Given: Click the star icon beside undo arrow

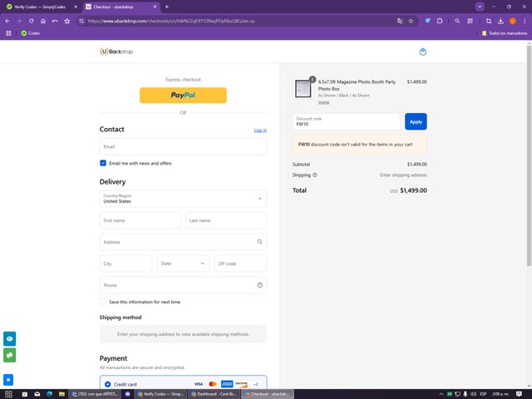Looking at the screenshot, I should [67, 21].
